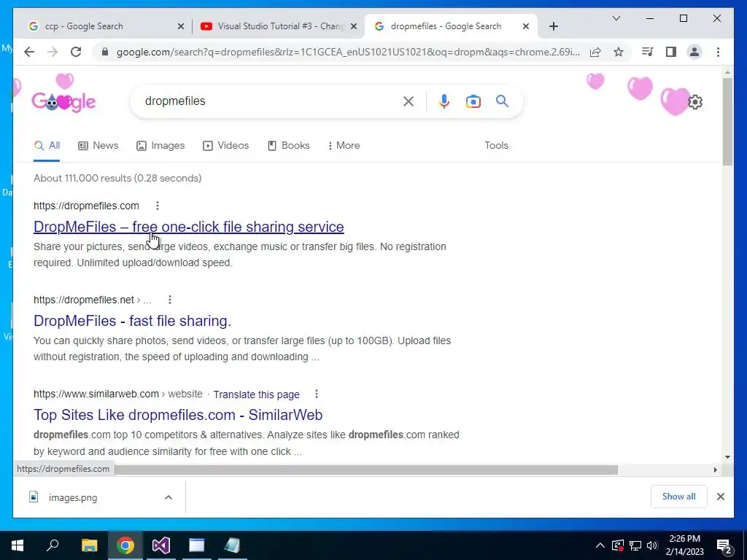The width and height of the screenshot is (747, 560).
Task: Open the notification center icon
Action: coord(724,545)
